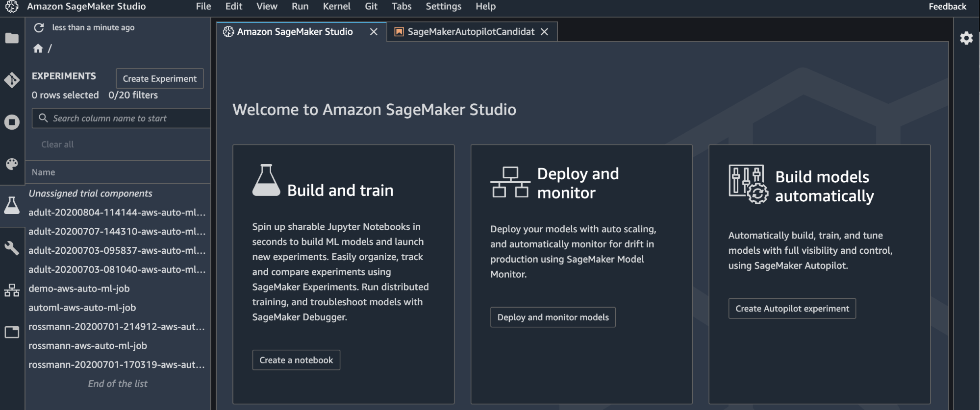
Task: Open the View menu
Action: [x=267, y=6]
